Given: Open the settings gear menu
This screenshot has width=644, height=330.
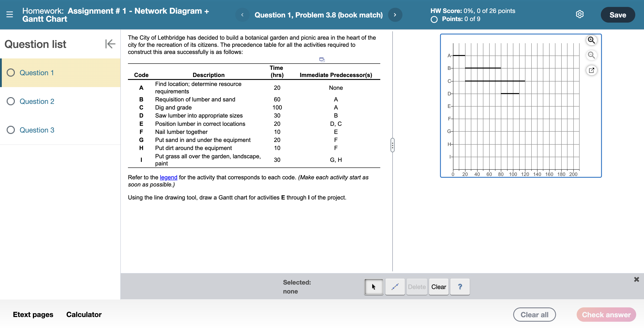Looking at the screenshot, I should tap(580, 14).
